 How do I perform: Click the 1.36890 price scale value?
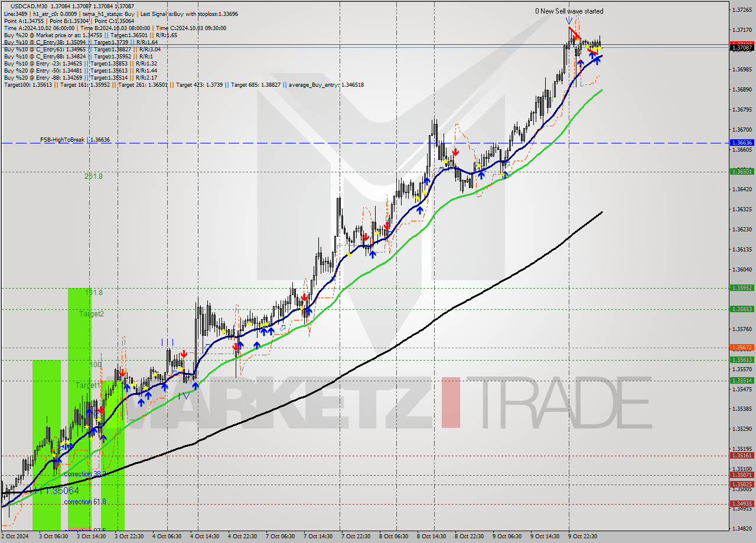tap(742, 90)
